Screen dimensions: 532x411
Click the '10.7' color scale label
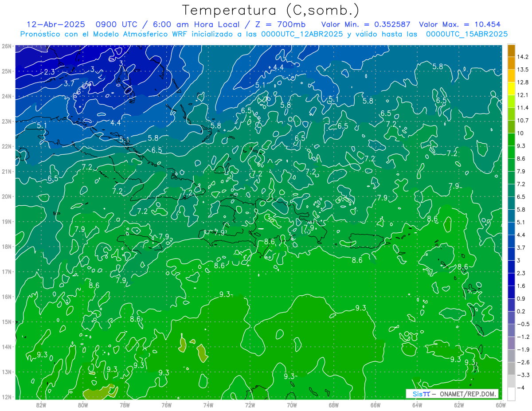pos(523,121)
